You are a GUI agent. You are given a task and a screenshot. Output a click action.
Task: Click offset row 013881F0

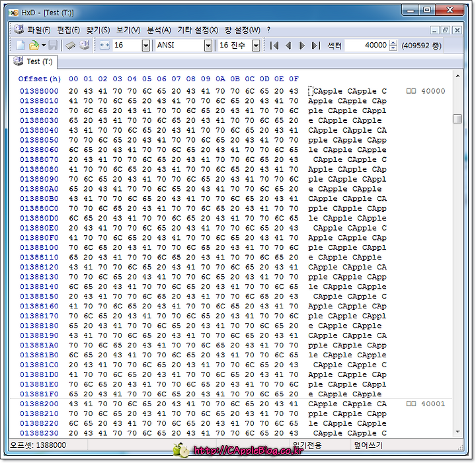point(39,394)
